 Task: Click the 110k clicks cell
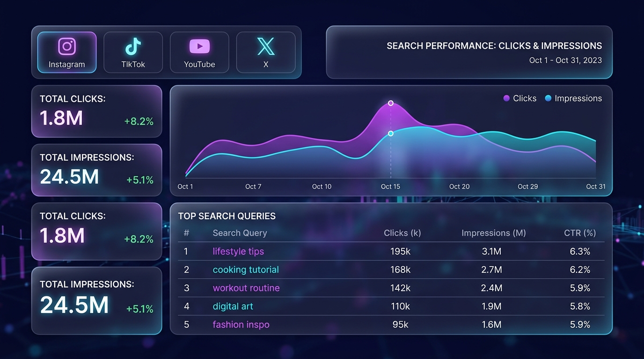point(400,306)
